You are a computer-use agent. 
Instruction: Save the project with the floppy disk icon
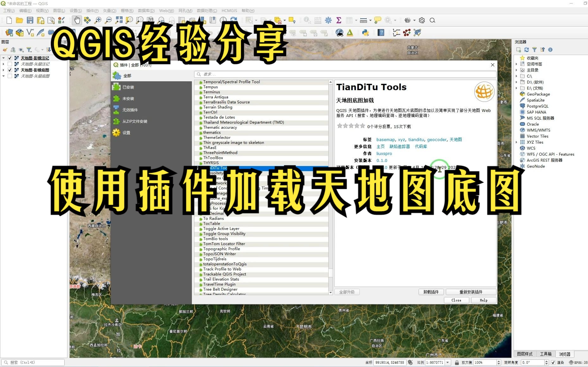coord(30,20)
